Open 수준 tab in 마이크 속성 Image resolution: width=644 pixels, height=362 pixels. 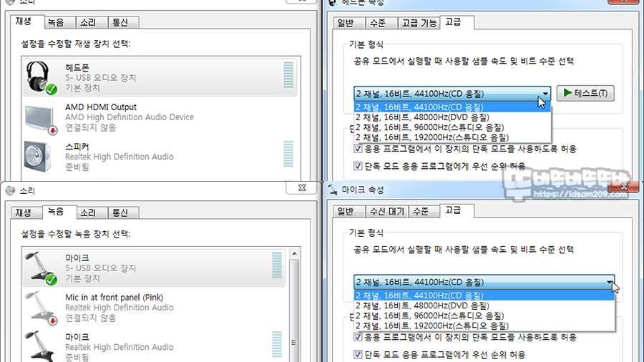click(x=424, y=211)
